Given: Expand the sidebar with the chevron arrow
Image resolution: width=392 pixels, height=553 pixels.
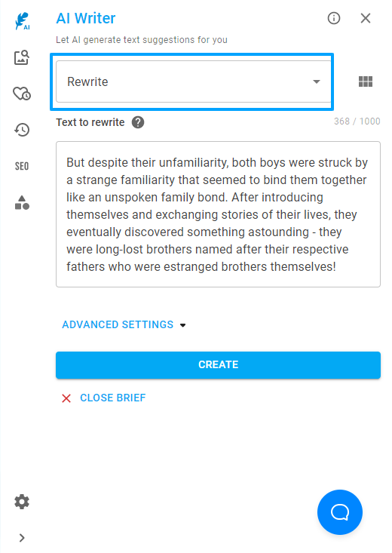Looking at the screenshot, I should pyautogui.click(x=22, y=538).
